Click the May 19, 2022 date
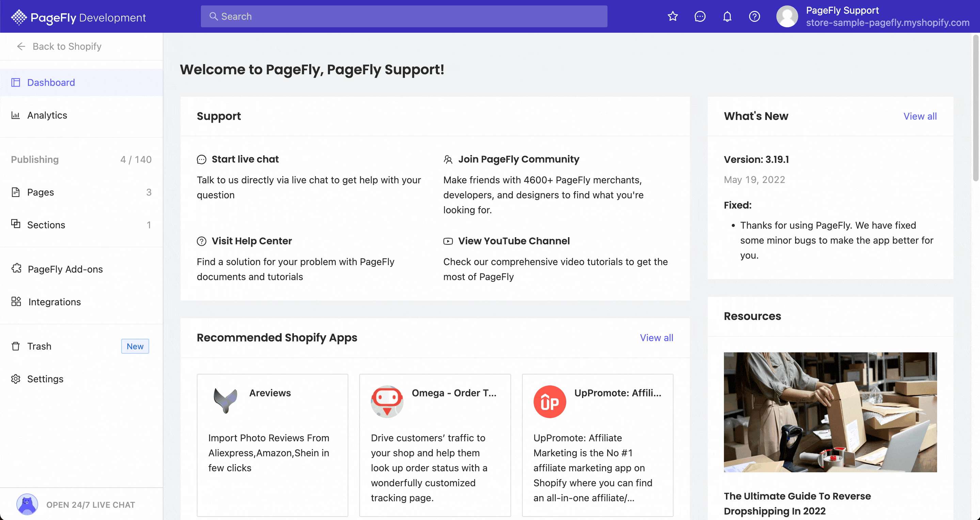 click(x=754, y=180)
